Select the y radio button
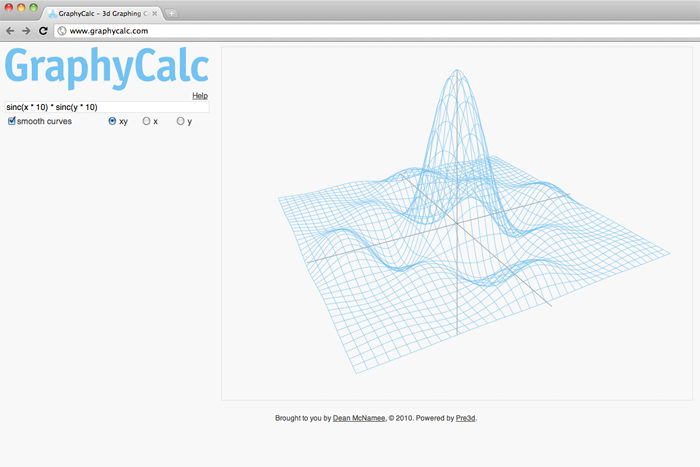Viewport: 700px width, 467px height. point(180,121)
